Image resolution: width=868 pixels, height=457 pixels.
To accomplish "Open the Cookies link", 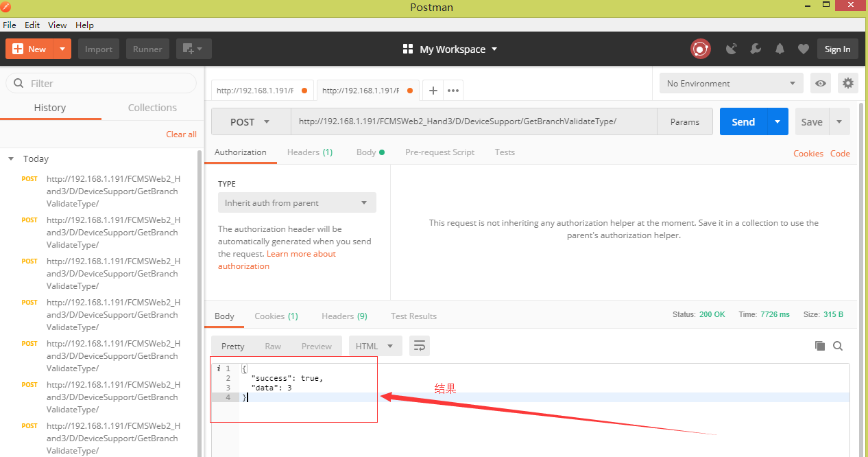I will [x=808, y=153].
